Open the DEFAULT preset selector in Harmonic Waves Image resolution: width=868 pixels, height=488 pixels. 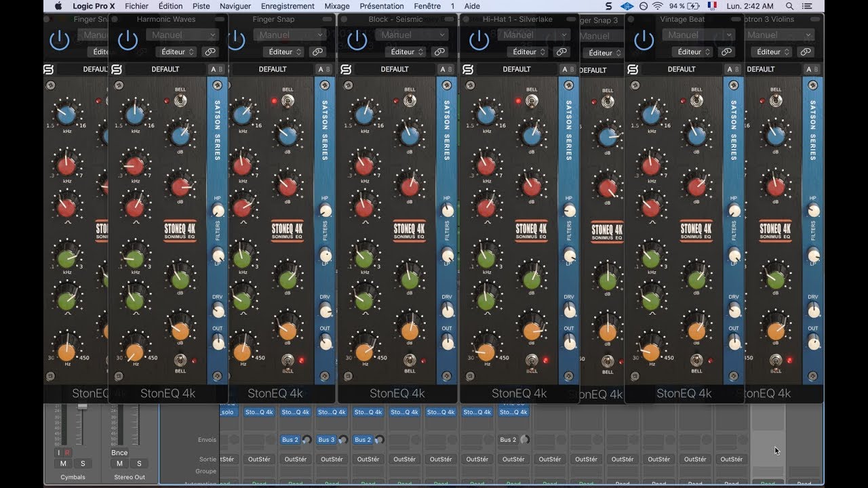tap(165, 69)
